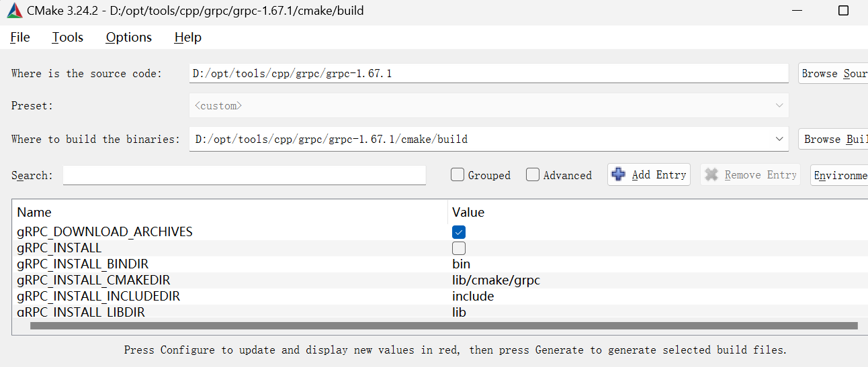The image size is (868, 367).
Task: Open the Help menu
Action: (x=188, y=38)
